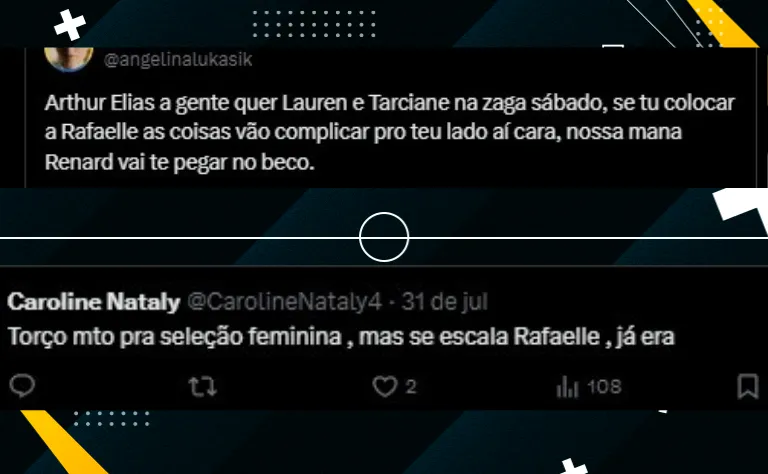768x474 pixels.
Task: Click the like count showing 2
Action: pos(411,387)
